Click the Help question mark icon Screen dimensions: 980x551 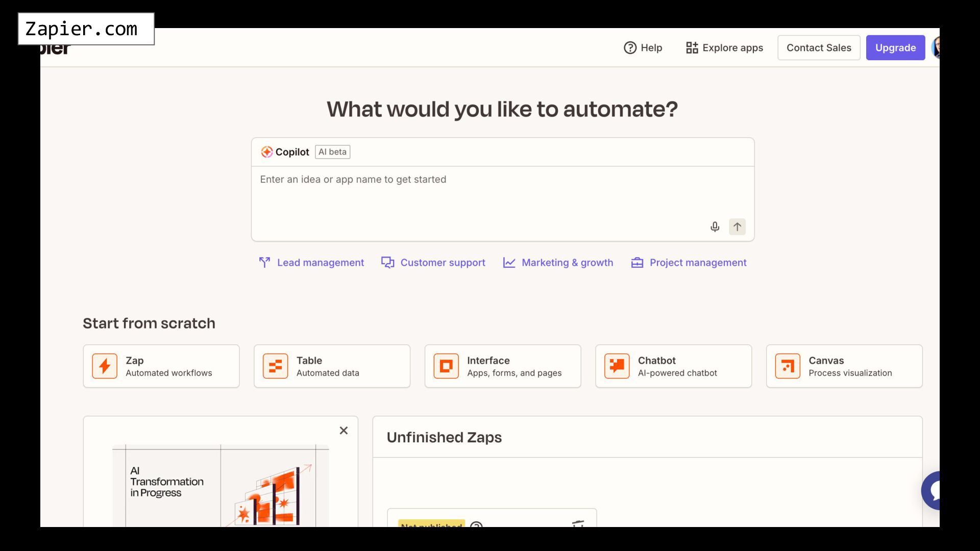pyautogui.click(x=630, y=47)
